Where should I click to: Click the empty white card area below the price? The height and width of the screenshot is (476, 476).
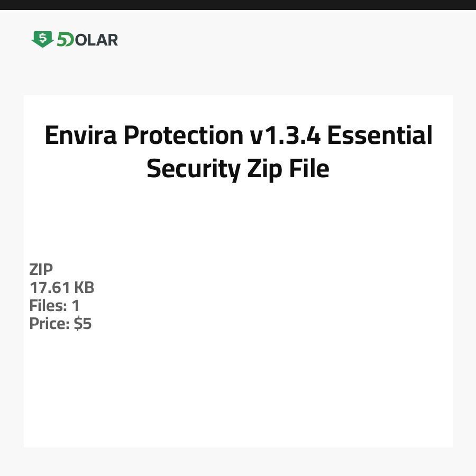point(238,391)
